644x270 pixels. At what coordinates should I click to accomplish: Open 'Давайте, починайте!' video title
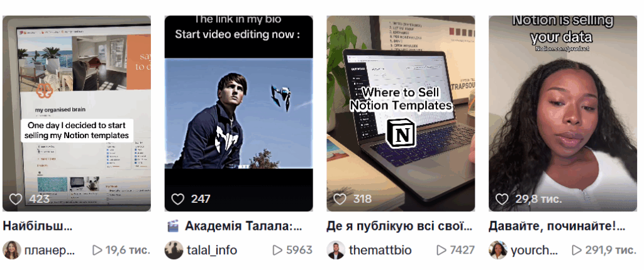click(557, 226)
